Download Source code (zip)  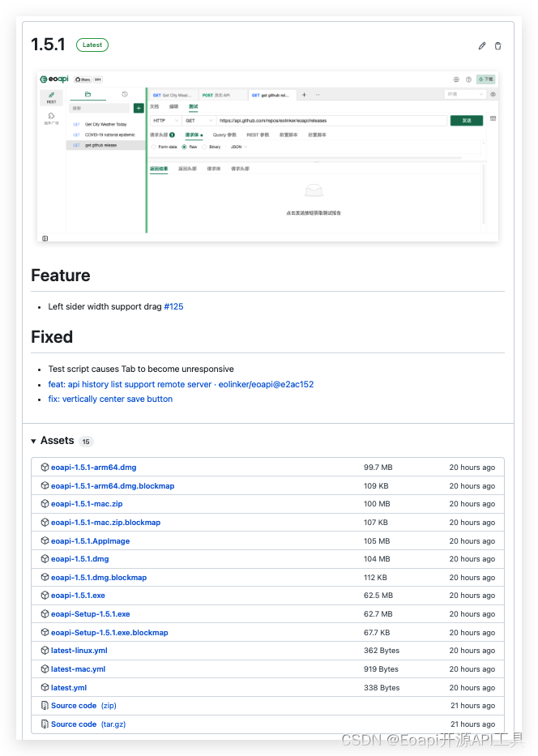coord(83,706)
